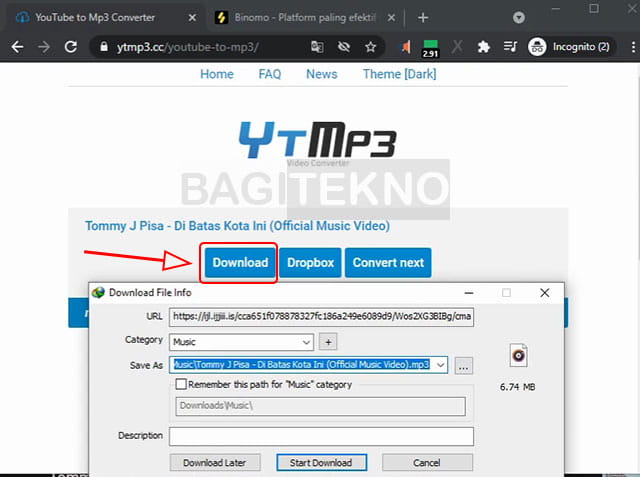Go back with the browser back arrow
Image resolution: width=640 pixels, height=477 pixels.
(x=17, y=47)
